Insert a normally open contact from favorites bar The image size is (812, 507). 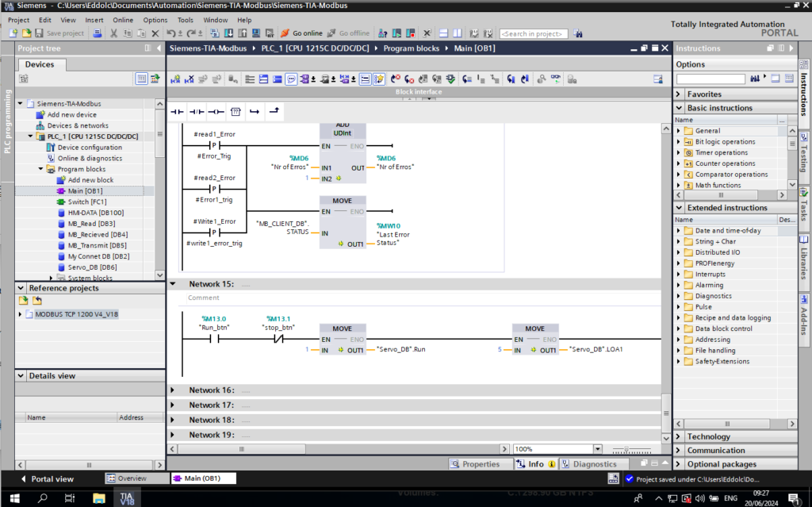click(177, 111)
